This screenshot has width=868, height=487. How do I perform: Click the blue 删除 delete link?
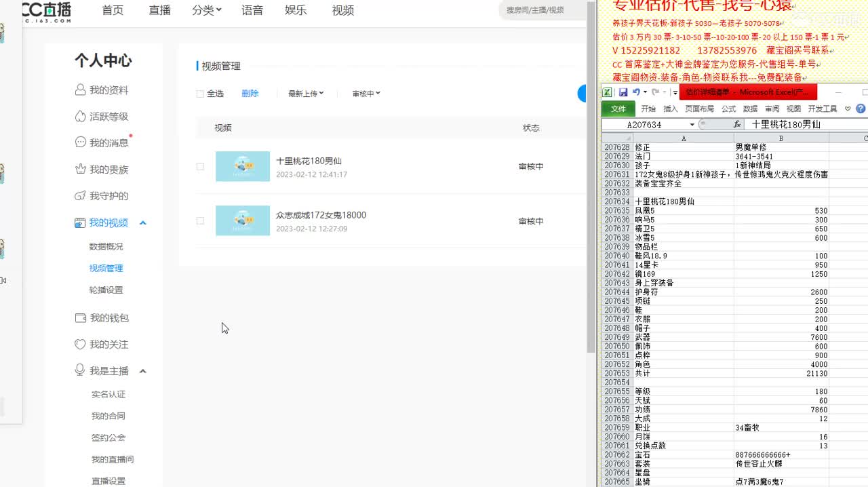pyautogui.click(x=250, y=94)
